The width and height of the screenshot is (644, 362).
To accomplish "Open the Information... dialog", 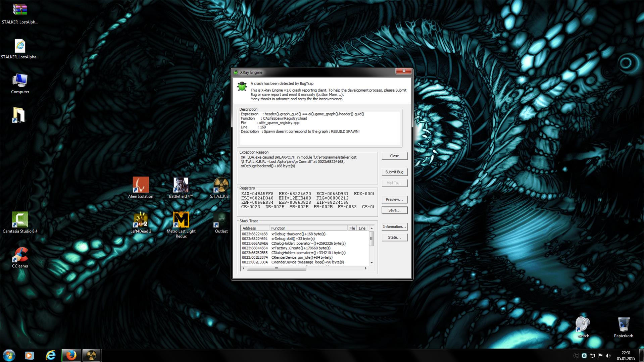I will pyautogui.click(x=394, y=227).
